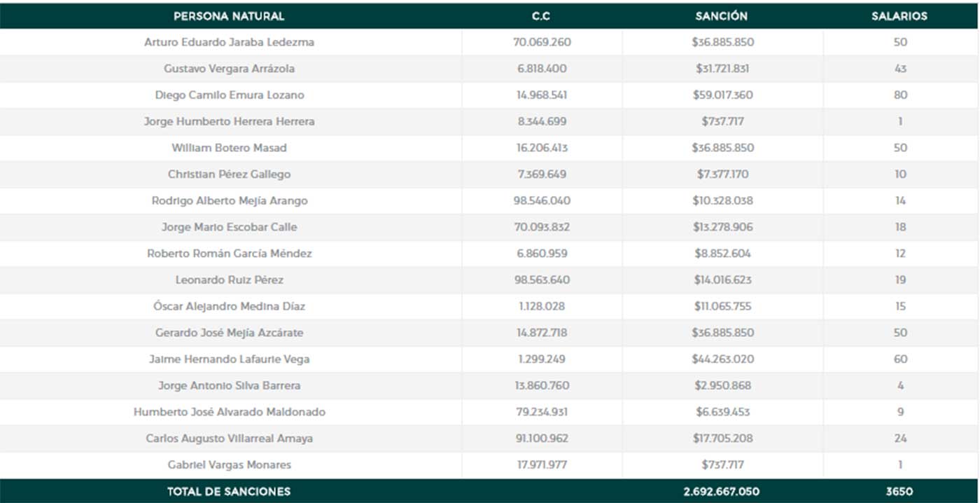Screen dimensions: 980x503
Task: Select the name Leonardo Ruiz Pérez
Action: click(229, 280)
